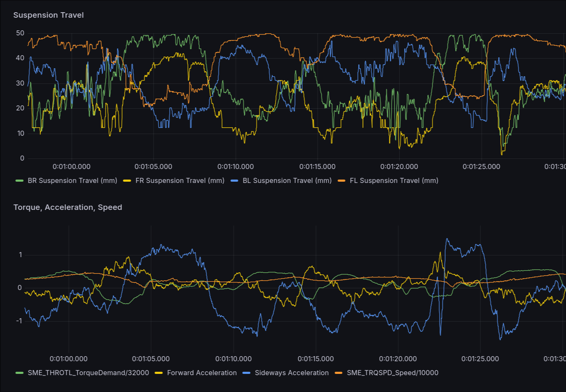Toggle the SME_TRQSPD_Speed/10000 legend series
This screenshot has height=392, width=566.
tap(393, 373)
